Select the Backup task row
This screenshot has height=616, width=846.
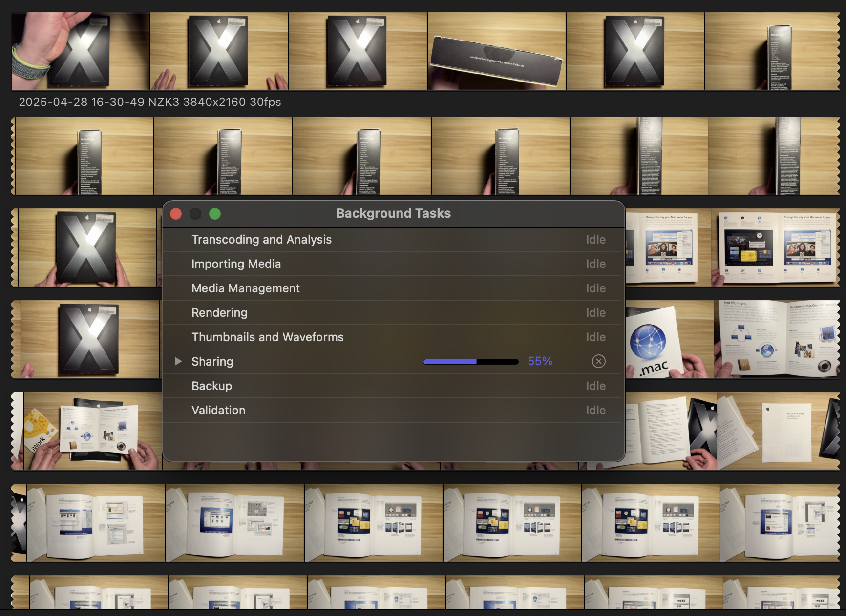coord(392,386)
